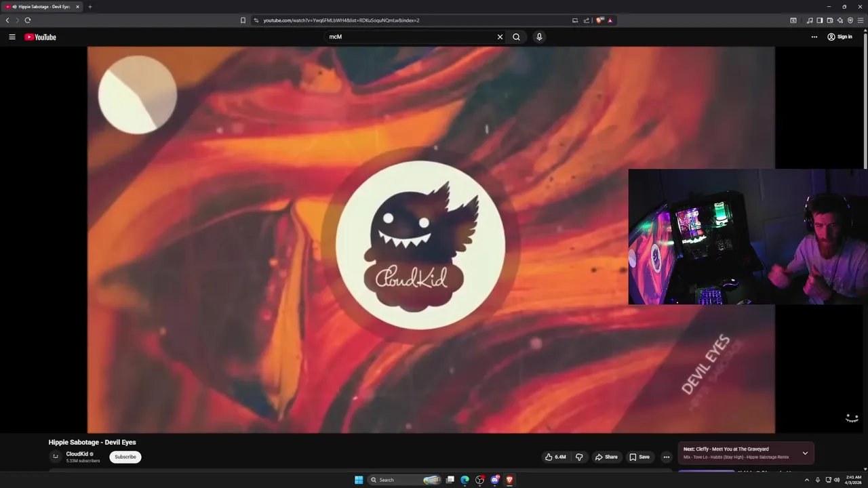Open more actions below the video
Image resolution: width=868 pixels, height=488 pixels.
pos(666,457)
